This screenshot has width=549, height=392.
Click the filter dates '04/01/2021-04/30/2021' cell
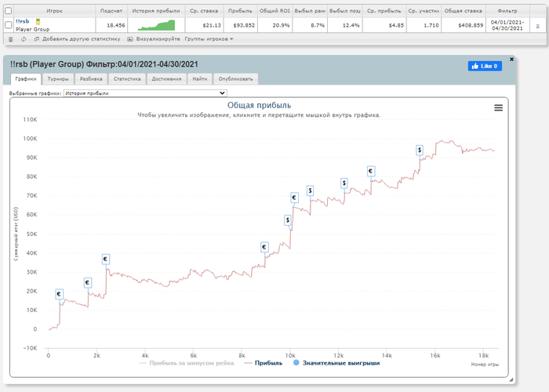[507, 25]
